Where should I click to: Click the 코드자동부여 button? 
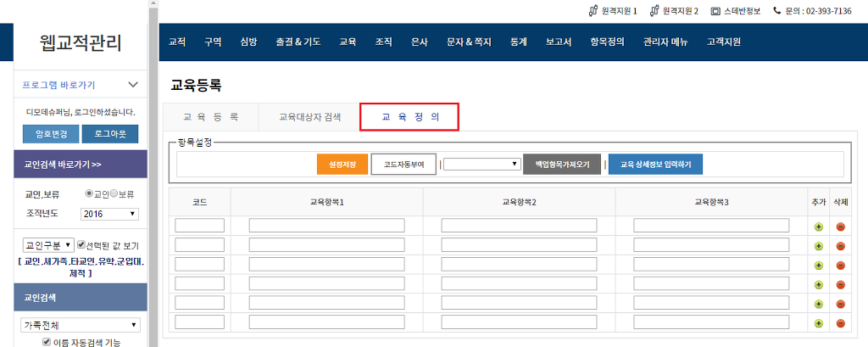coord(403,165)
